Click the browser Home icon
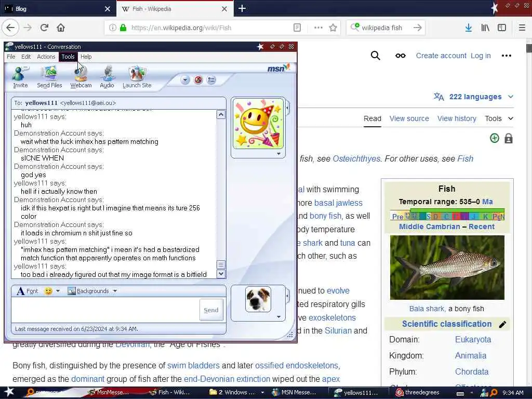532x399 pixels. click(61, 28)
